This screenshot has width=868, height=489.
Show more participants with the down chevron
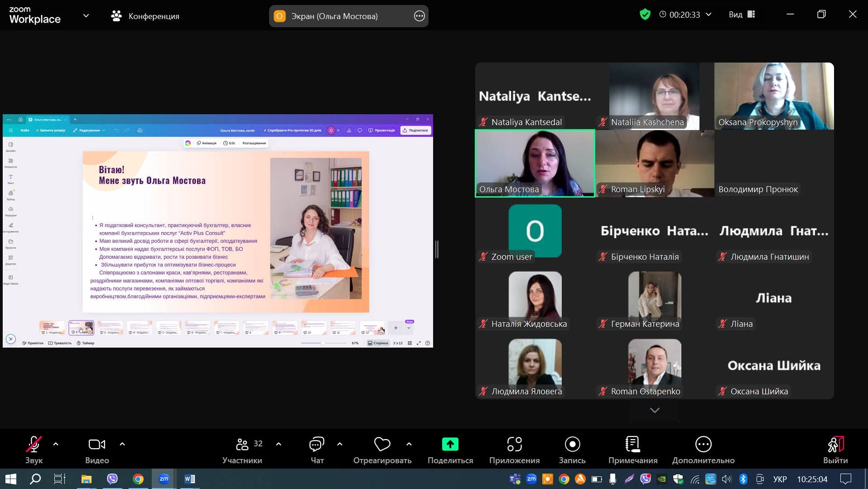point(655,410)
